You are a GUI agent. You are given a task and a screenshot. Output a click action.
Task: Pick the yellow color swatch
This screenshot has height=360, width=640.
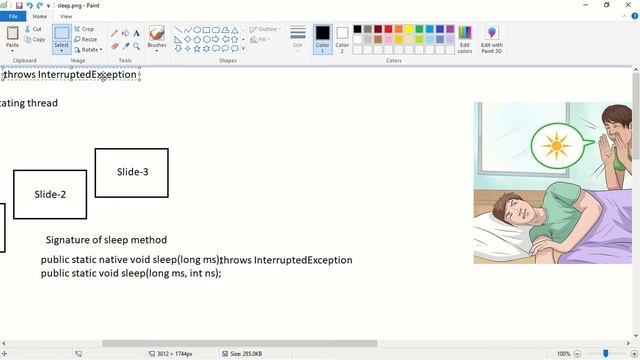click(x=409, y=29)
